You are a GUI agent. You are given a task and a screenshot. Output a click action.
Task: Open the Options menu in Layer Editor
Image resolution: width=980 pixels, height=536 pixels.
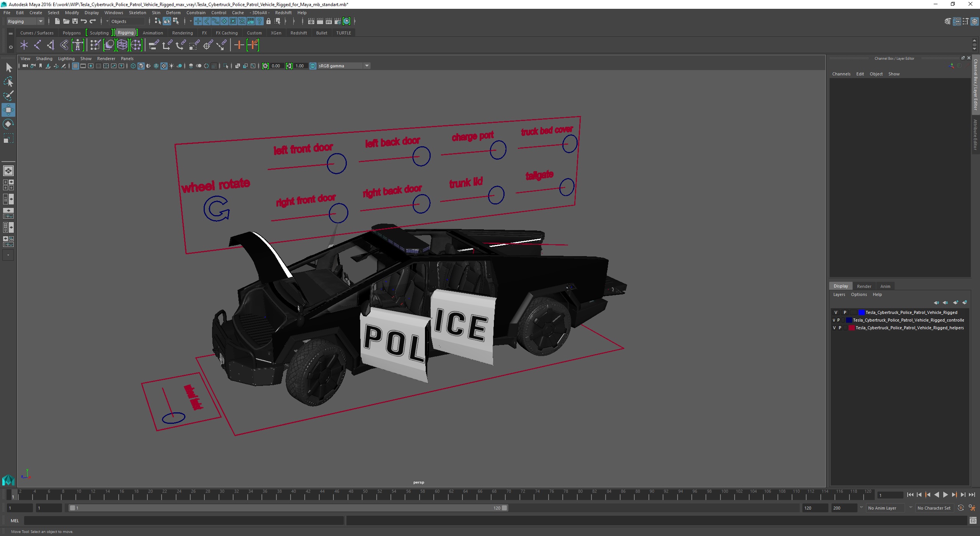859,294
